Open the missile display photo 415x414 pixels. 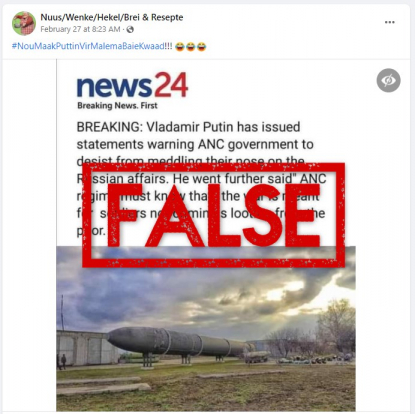point(206,328)
